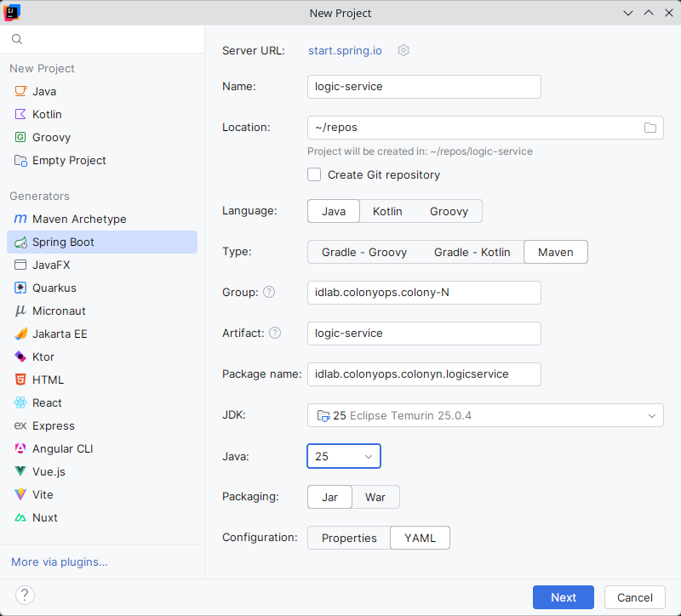Select Java as the language
The height and width of the screenshot is (616, 681).
pyautogui.click(x=334, y=211)
